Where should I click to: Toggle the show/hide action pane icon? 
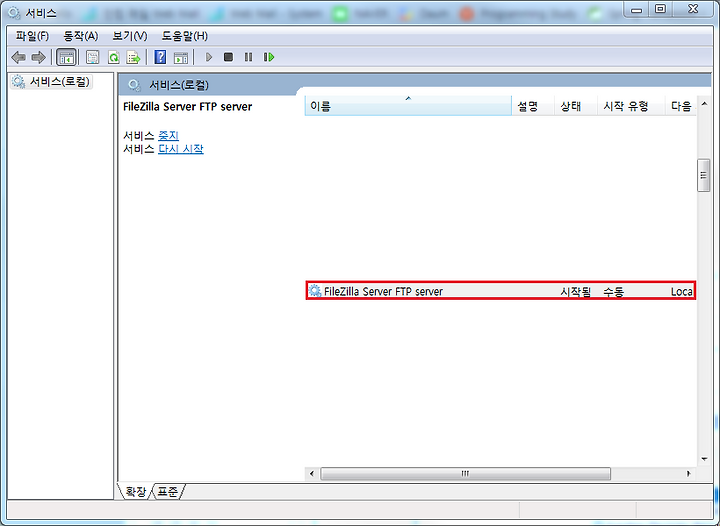(x=181, y=57)
